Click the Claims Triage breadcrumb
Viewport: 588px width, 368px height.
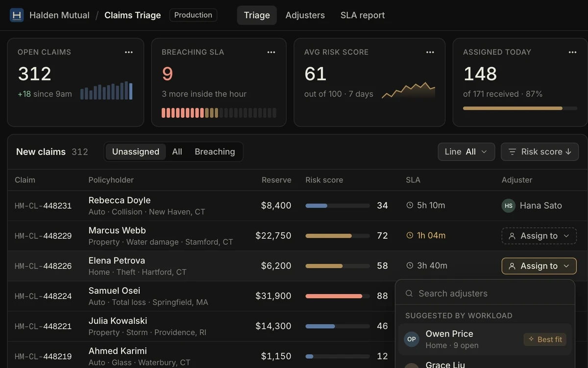133,15
